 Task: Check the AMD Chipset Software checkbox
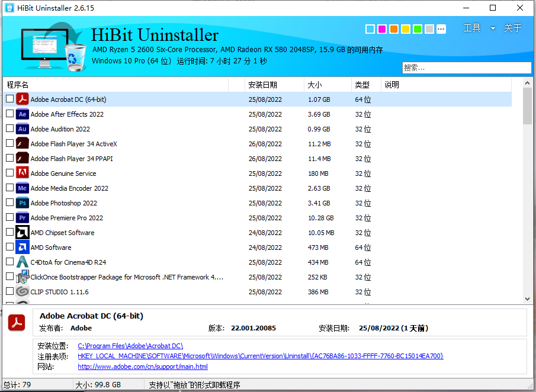[x=9, y=232]
